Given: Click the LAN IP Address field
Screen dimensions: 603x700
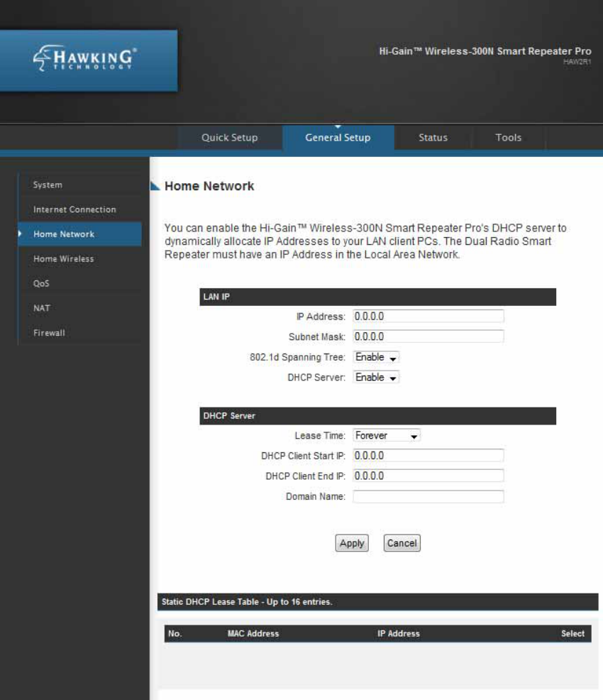Looking at the screenshot, I should pyautogui.click(x=428, y=316).
